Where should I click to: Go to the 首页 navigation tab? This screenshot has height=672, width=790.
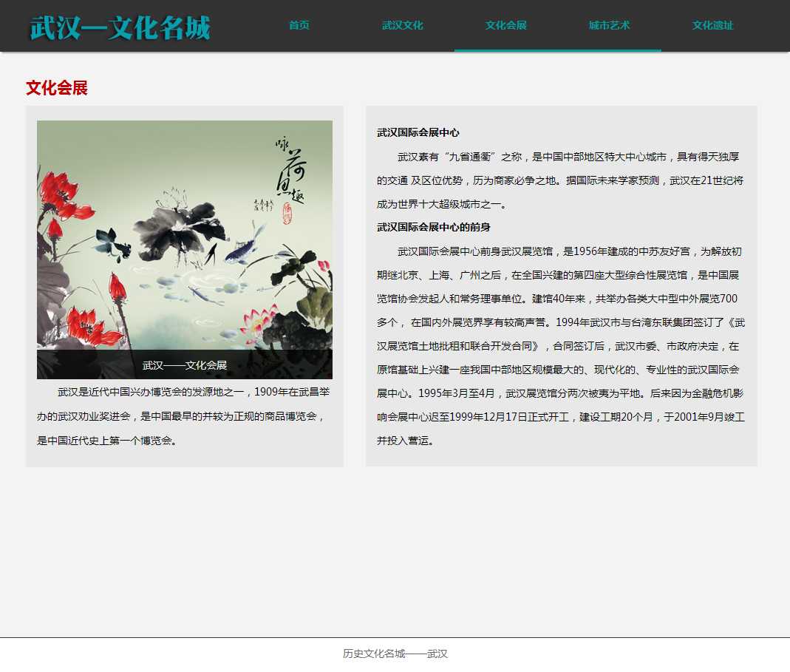click(x=299, y=26)
